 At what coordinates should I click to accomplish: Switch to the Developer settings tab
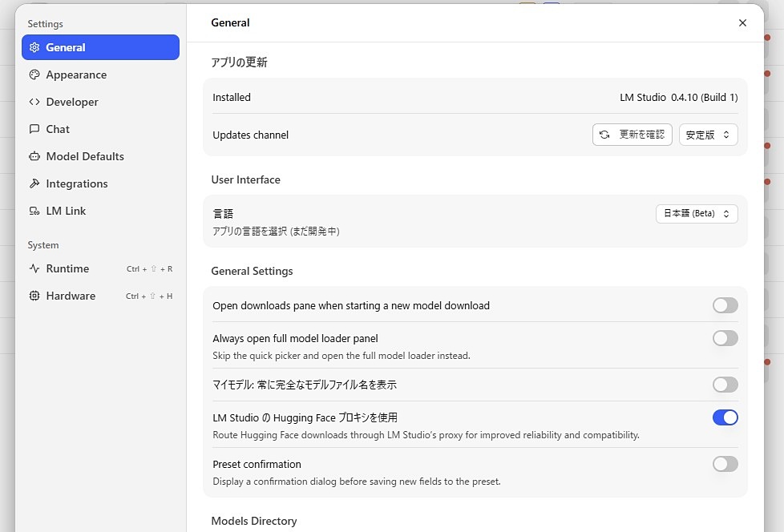(100, 102)
